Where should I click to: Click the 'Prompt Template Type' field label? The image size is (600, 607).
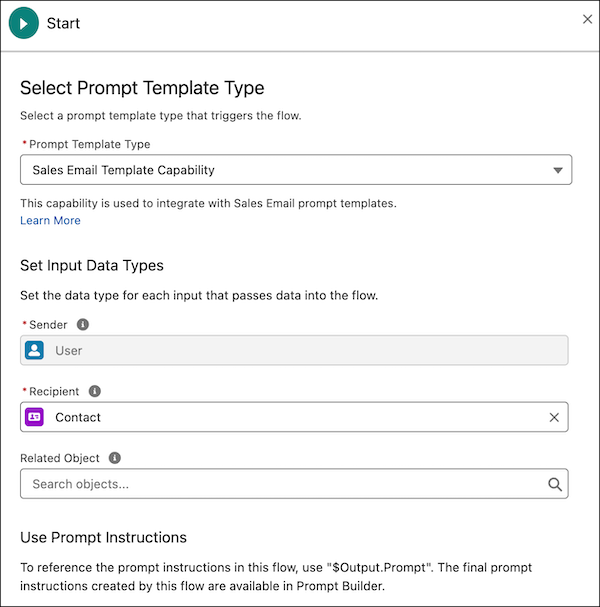tap(89, 144)
